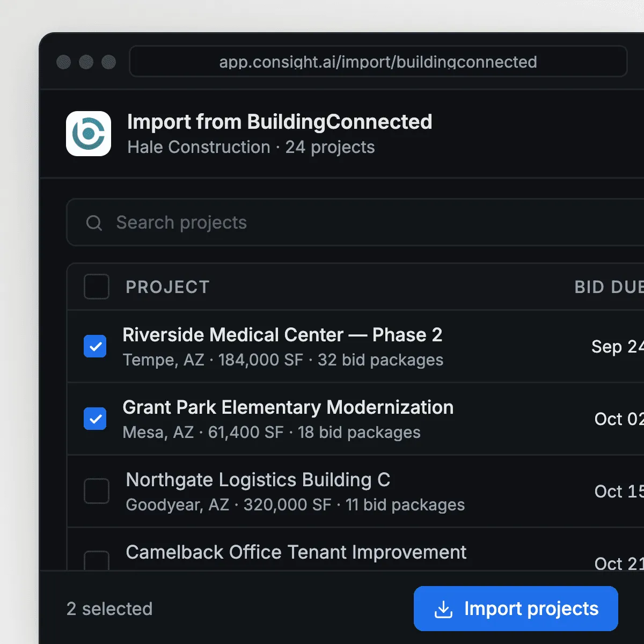Open Camelback Office Tenant Improvement title

(x=296, y=552)
